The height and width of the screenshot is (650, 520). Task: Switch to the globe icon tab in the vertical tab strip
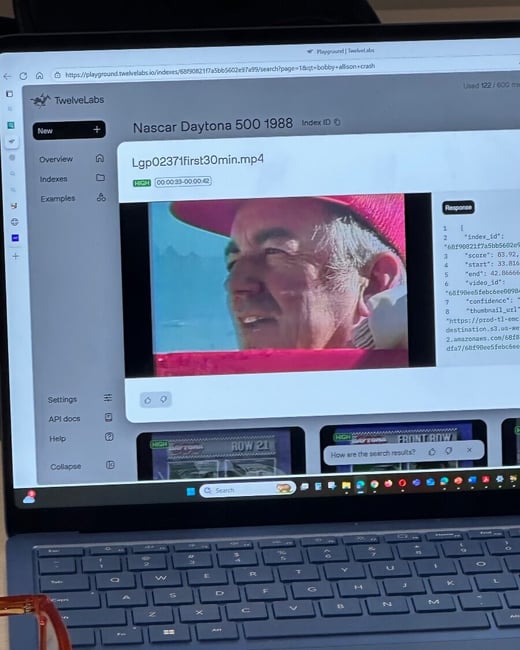(x=15, y=222)
